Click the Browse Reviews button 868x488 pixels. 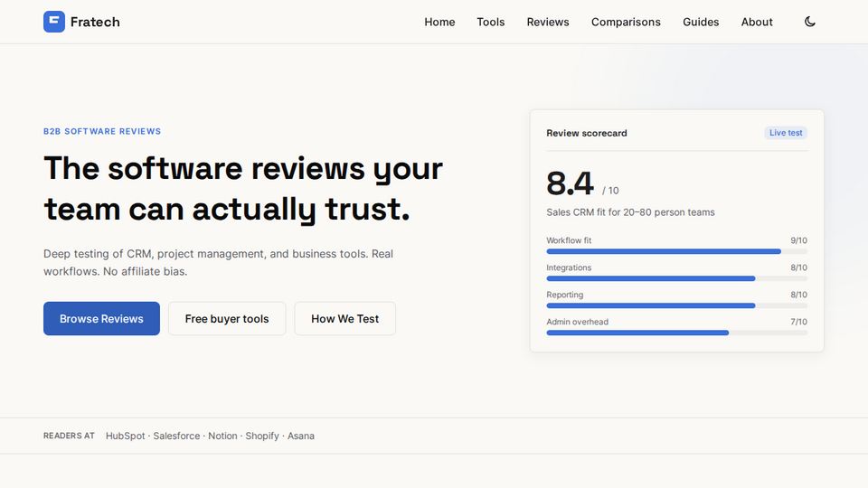[101, 319]
